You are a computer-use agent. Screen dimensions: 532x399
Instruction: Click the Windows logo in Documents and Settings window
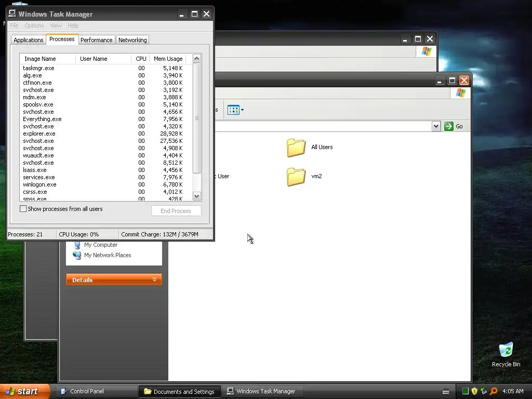tap(460, 93)
